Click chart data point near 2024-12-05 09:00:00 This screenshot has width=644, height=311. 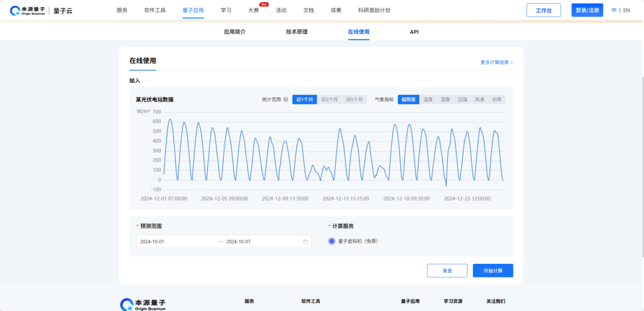[x=224, y=146]
